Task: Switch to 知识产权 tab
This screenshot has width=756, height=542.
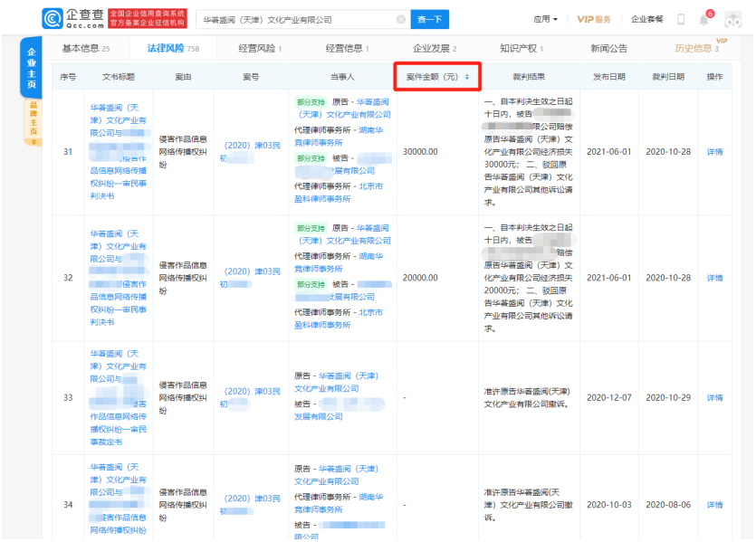Action: point(522,48)
